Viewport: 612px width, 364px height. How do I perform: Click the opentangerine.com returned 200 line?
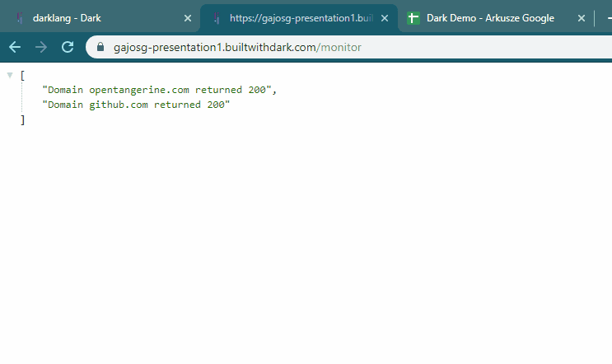(159, 90)
